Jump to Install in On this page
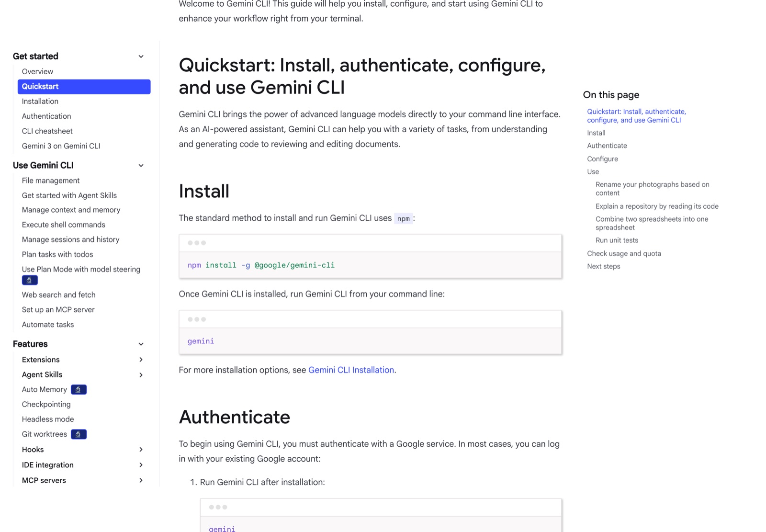Screen dimensions: 766x532 pos(596,133)
